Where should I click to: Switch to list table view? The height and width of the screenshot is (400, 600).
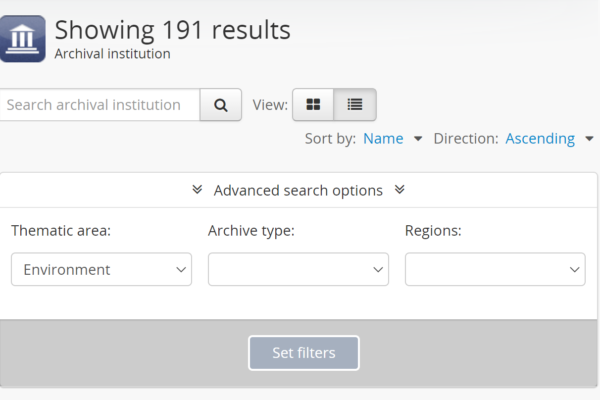(355, 105)
